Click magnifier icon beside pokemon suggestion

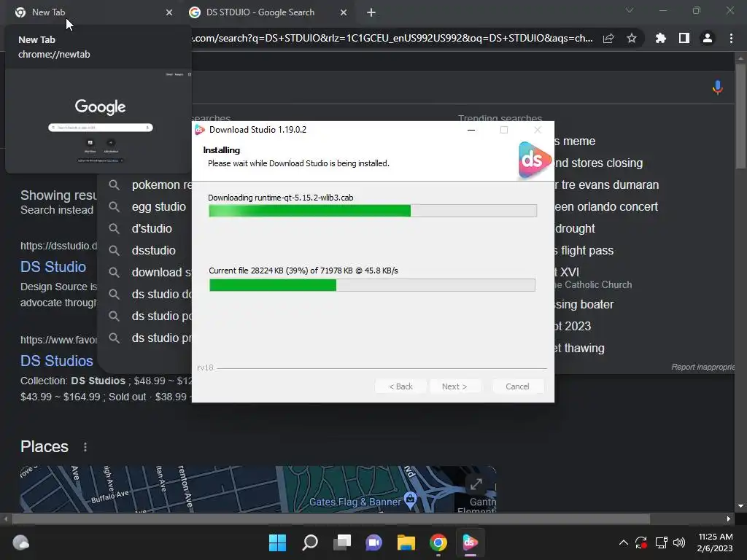(x=114, y=184)
